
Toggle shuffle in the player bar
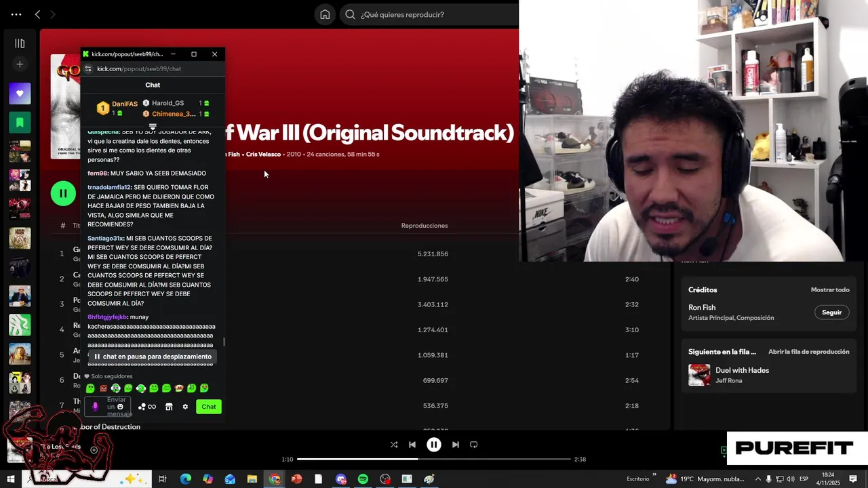click(394, 445)
